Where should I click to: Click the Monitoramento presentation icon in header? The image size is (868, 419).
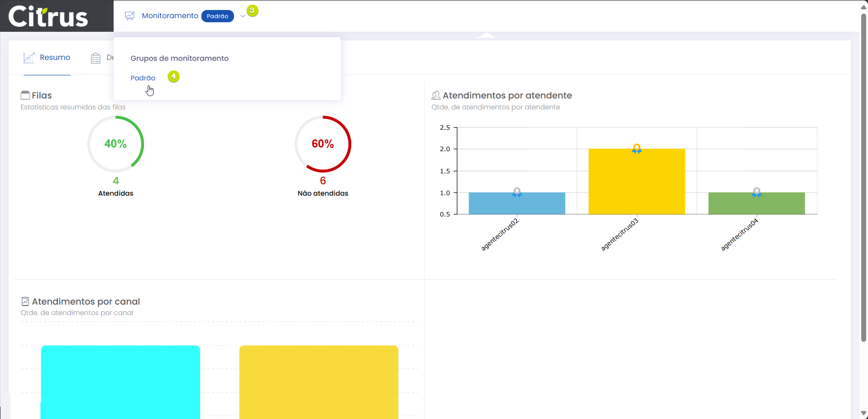pyautogui.click(x=130, y=16)
